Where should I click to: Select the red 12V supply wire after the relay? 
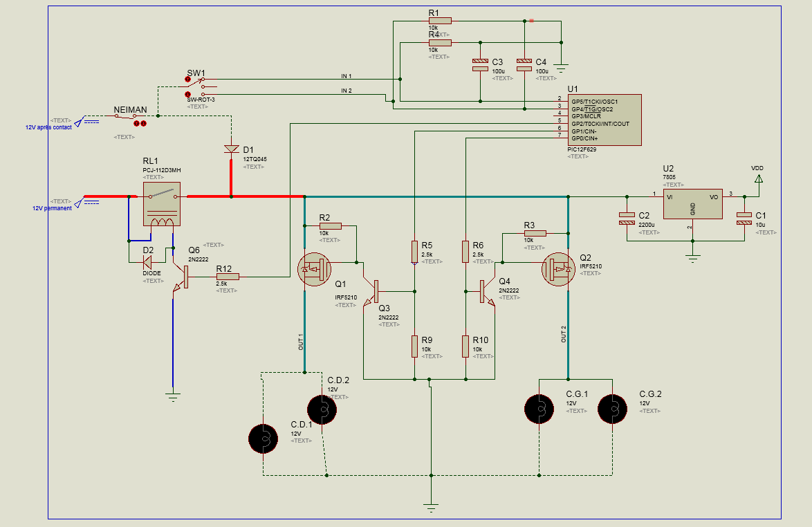tap(246, 196)
